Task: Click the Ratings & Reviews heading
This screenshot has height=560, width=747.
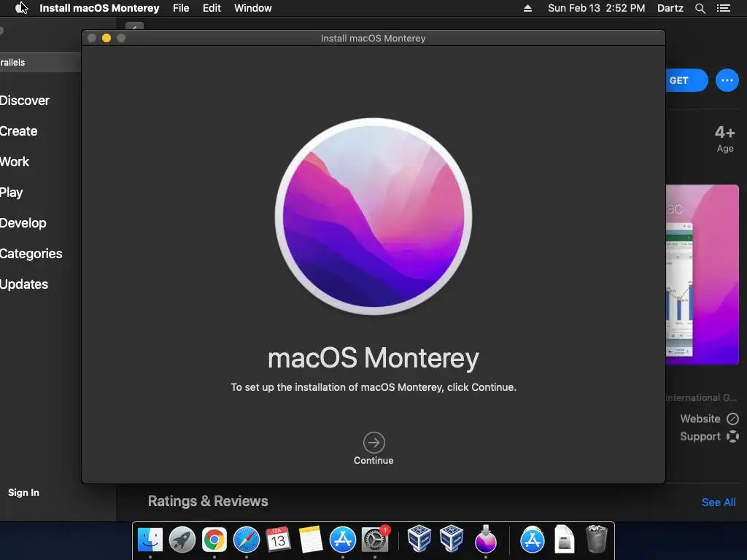Action: 208,501
